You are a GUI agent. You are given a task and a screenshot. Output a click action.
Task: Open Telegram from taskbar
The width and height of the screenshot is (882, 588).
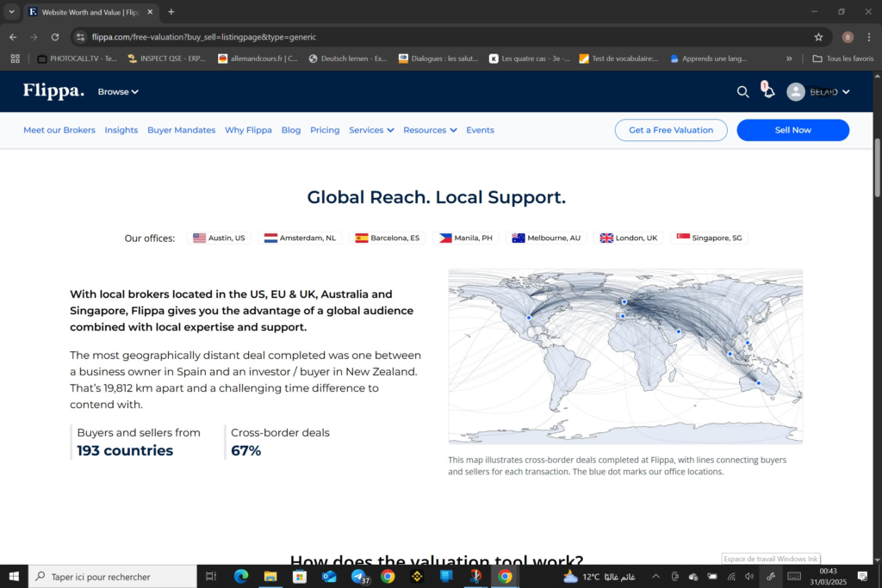pos(358,576)
